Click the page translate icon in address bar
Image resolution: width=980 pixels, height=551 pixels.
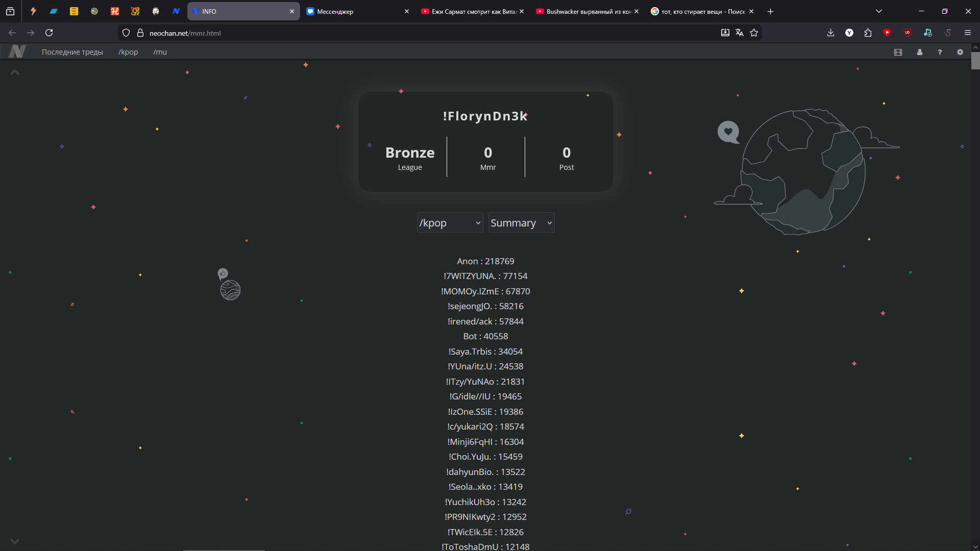pyautogui.click(x=739, y=33)
